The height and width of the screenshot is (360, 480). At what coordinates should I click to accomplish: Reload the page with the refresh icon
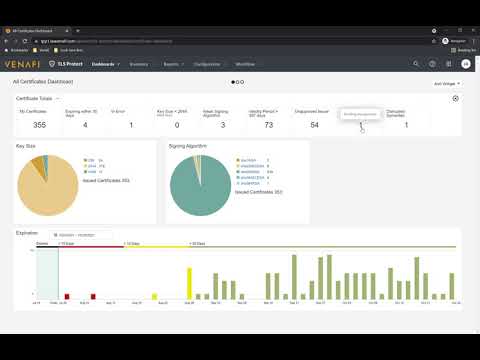coord(25,41)
